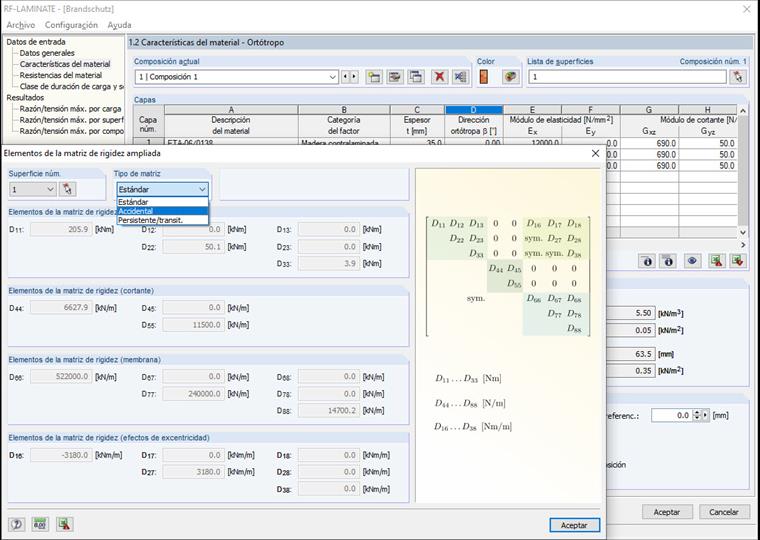Click the D33 value field 3.9
Image resolution: width=760 pixels, height=540 pixels.
(329, 264)
